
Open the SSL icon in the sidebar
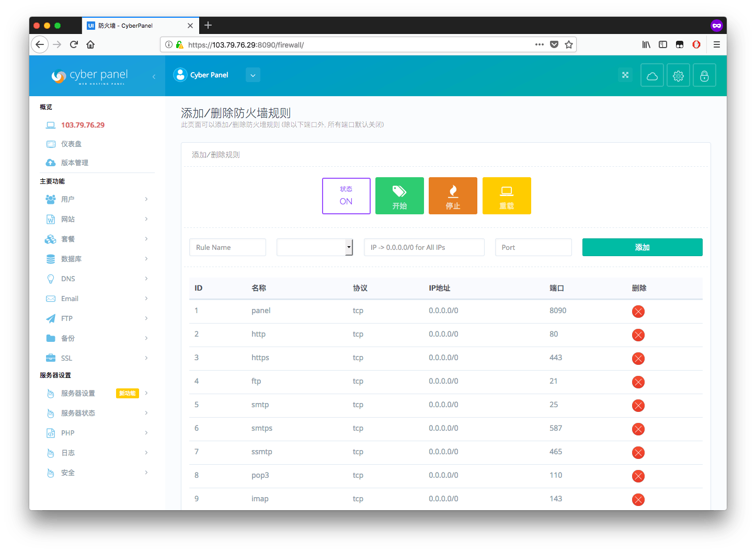[x=50, y=358]
